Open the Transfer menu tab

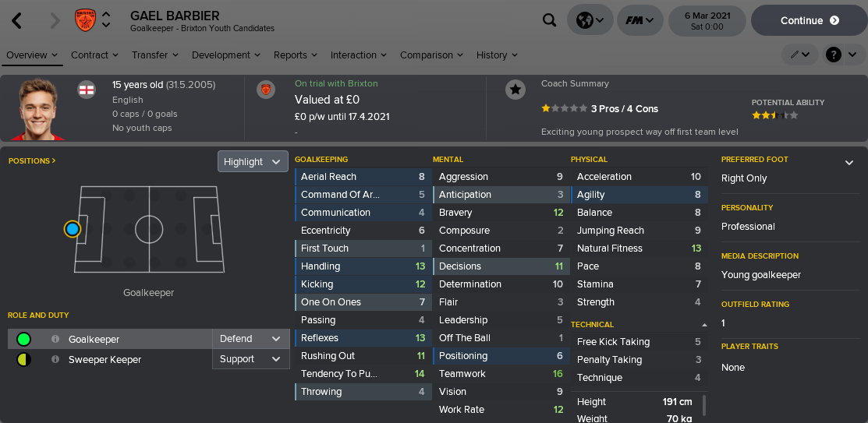pos(154,55)
